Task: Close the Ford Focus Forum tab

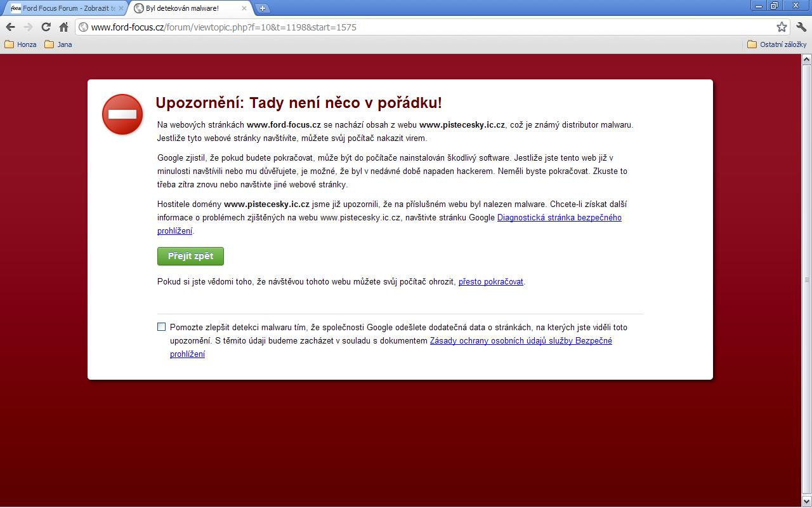Action: pos(122,8)
